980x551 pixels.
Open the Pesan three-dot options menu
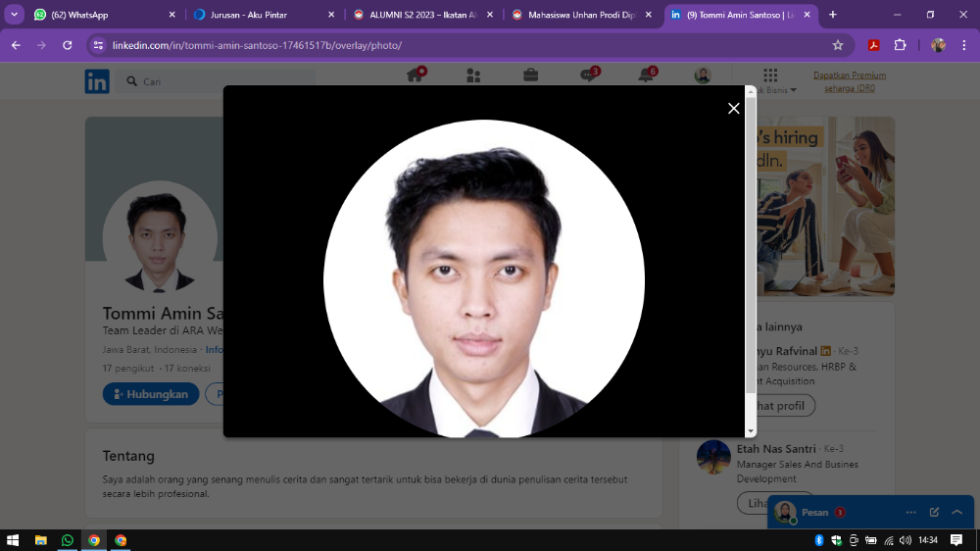click(910, 512)
